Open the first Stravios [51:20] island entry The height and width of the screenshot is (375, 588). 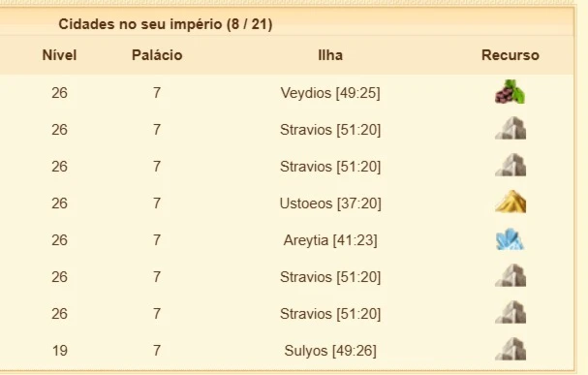pos(330,130)
